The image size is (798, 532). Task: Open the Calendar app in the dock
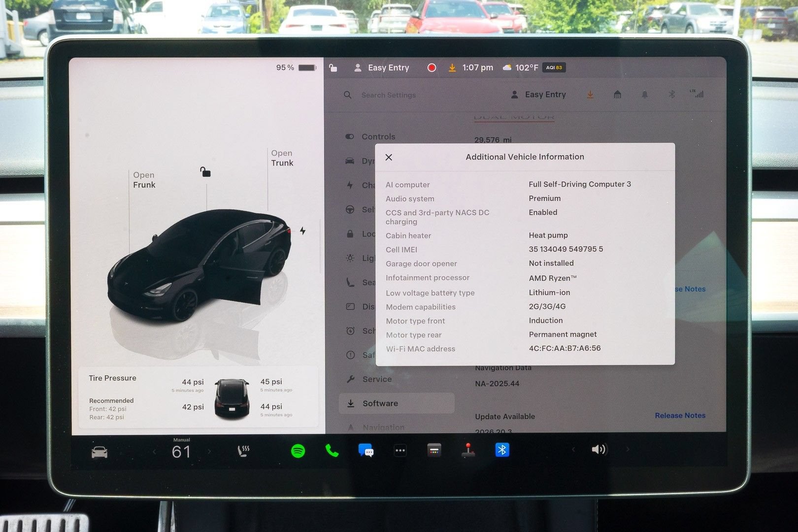pos(434,450)
